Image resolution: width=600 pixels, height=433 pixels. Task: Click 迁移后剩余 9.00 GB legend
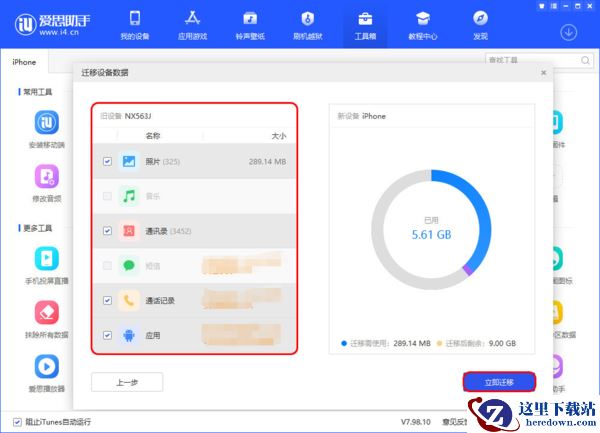coord(477,343)
